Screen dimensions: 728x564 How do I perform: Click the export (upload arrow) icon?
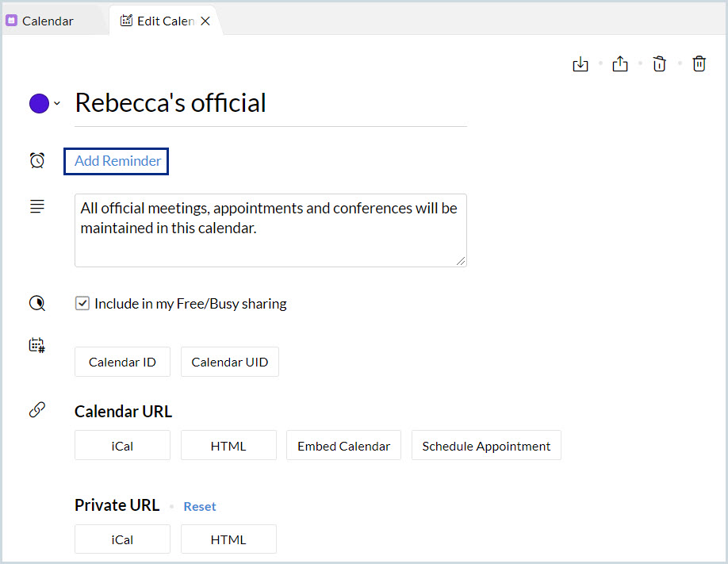[x=620, y=64]
